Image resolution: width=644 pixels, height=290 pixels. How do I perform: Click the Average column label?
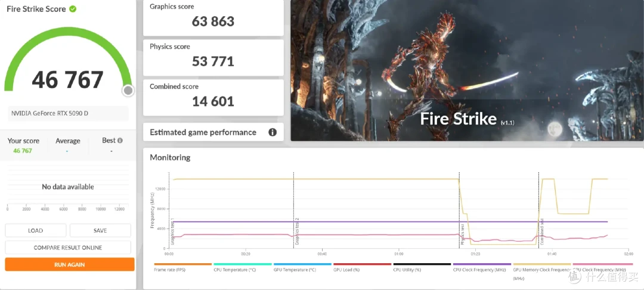click(x=68, y=141)
